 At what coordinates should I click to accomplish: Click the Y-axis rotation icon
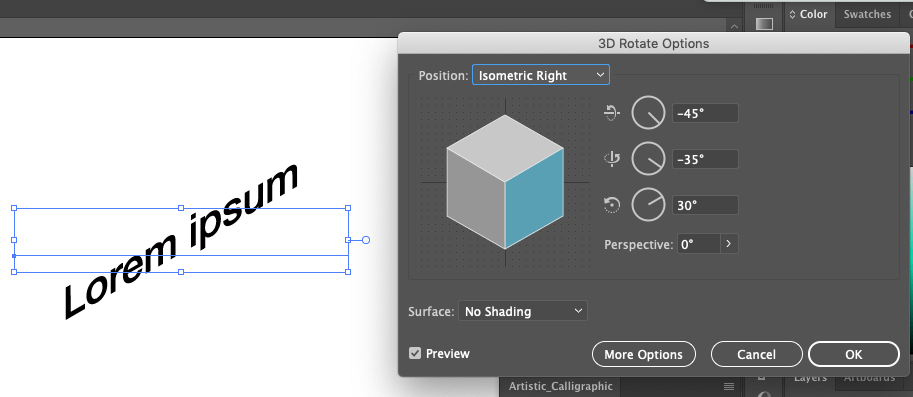(612, 159)
